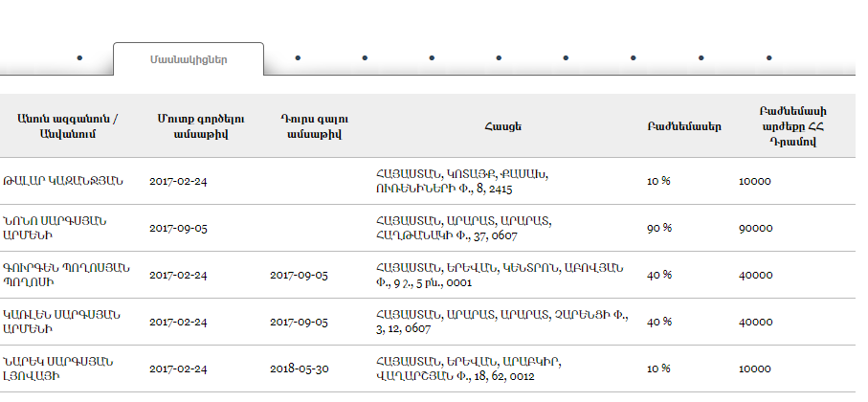868x402 pixels.
Task: Click the 2017-09-05 entry date of ՆՈՆՈ ՍԱՐԳՍՅԱՆ
Action: point(178,228)
